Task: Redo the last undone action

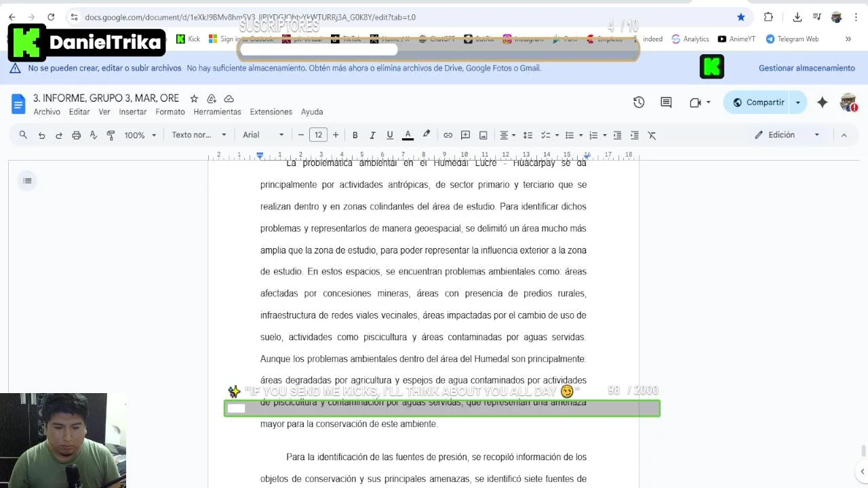Action: coord(59,135)
